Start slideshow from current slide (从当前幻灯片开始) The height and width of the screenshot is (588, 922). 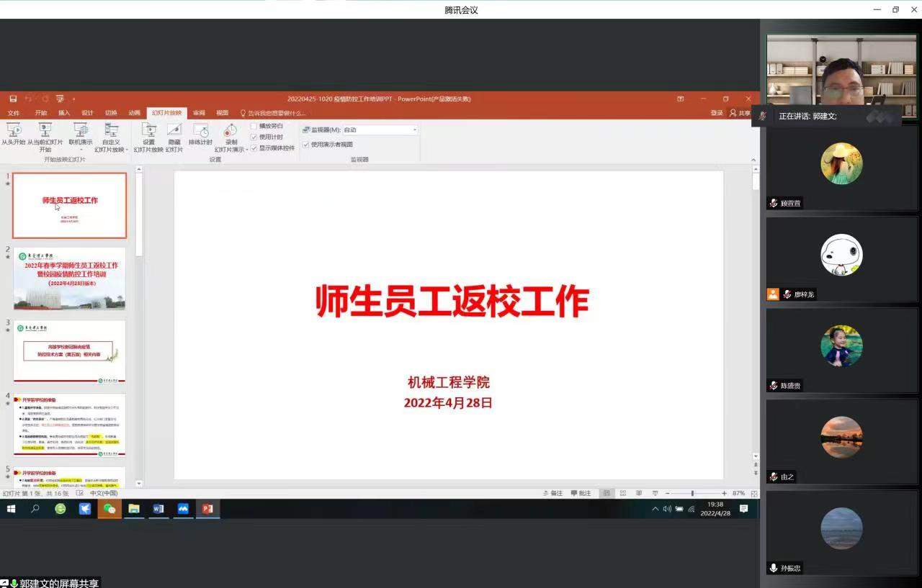pyautogui.click(x=45, y=130)
